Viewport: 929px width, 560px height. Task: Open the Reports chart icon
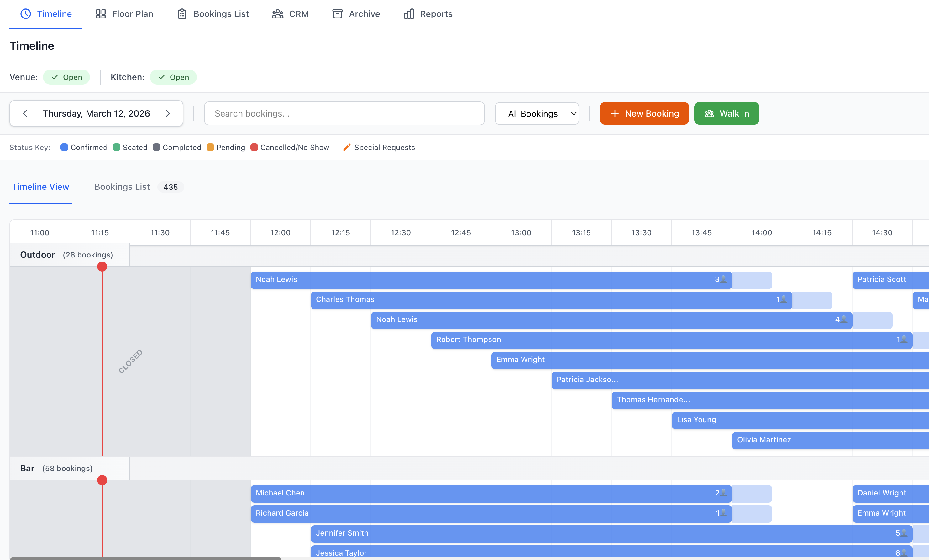409,13
